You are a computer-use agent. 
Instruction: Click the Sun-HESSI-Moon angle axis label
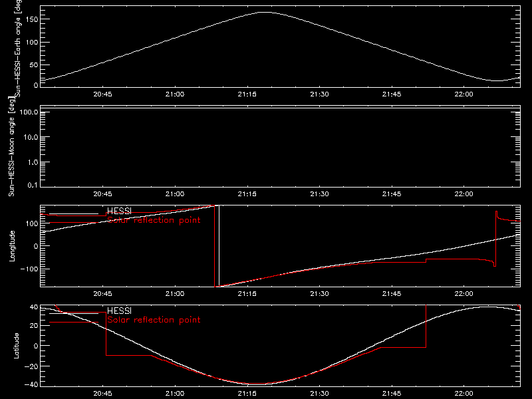(11, 146)
